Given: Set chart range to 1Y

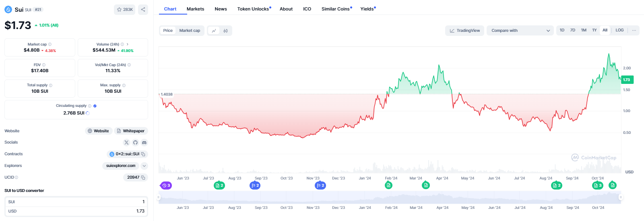Looking at the screenshot, I should coord(594,30).
